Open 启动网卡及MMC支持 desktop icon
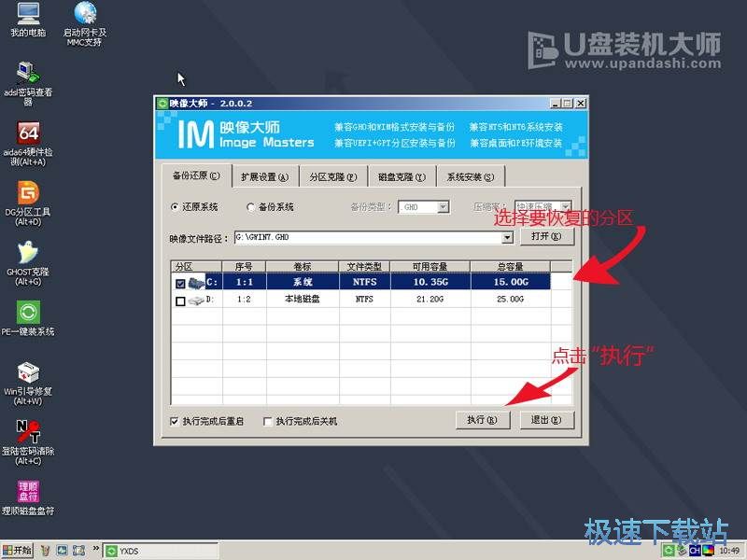 tap(85, 22)
